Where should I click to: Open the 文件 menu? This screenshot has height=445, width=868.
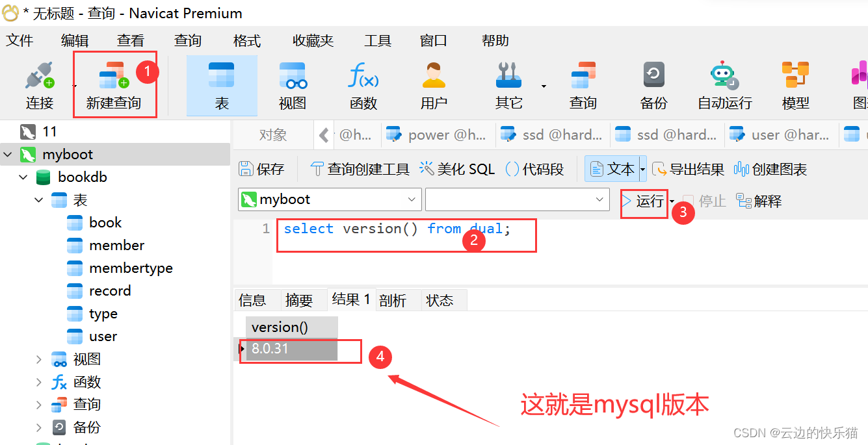(20, 41)
